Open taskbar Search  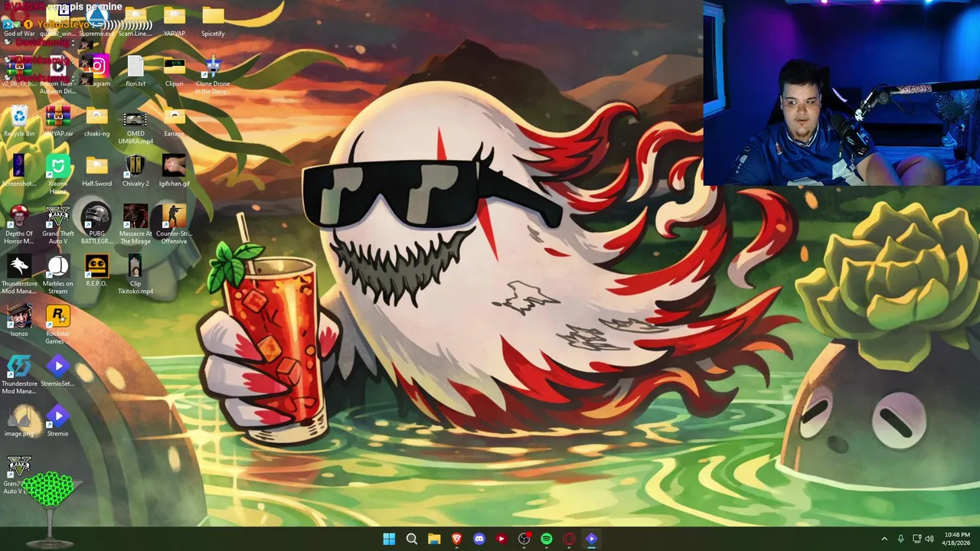click(x=411, y=539)
